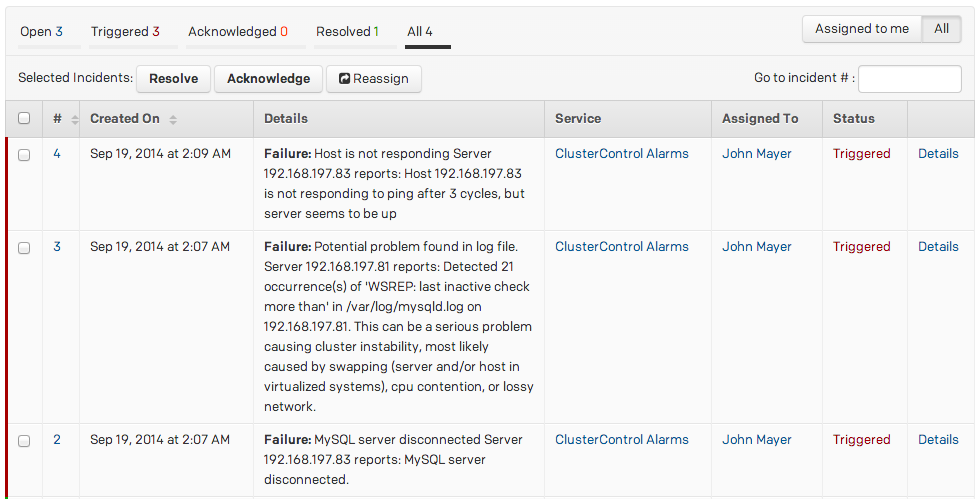Click John Mayer assignee on incident 3

(x=756, y=247)
